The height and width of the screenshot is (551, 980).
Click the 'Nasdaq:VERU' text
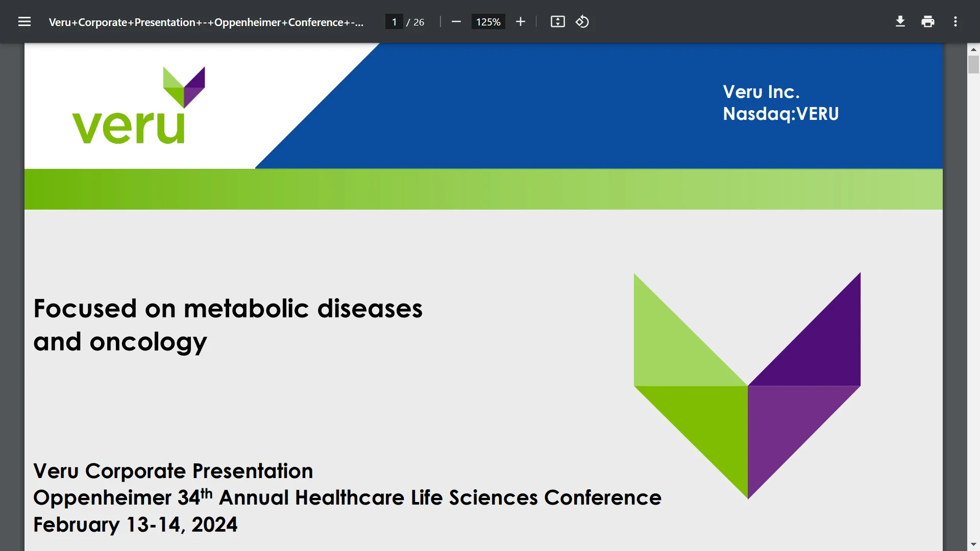pyautogui.click(x=781, y=114)
